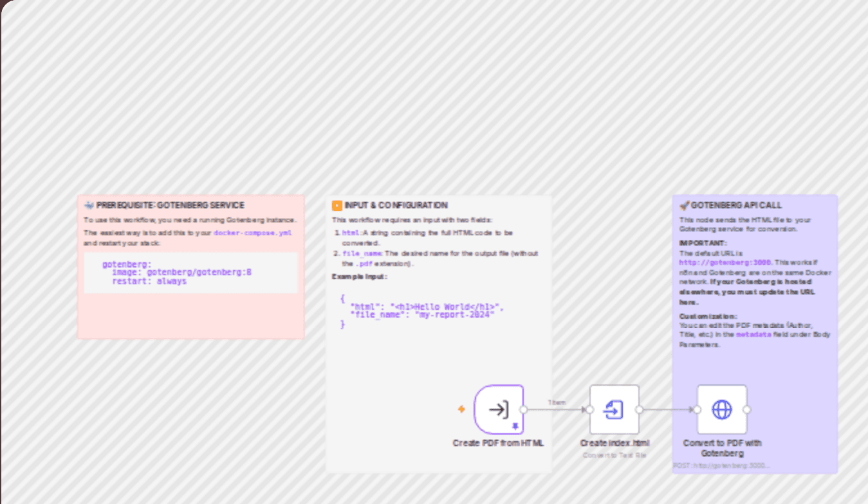The image size is (868, 504).
Task: Click input handle of Create index.html node
Action: [589, 410]
